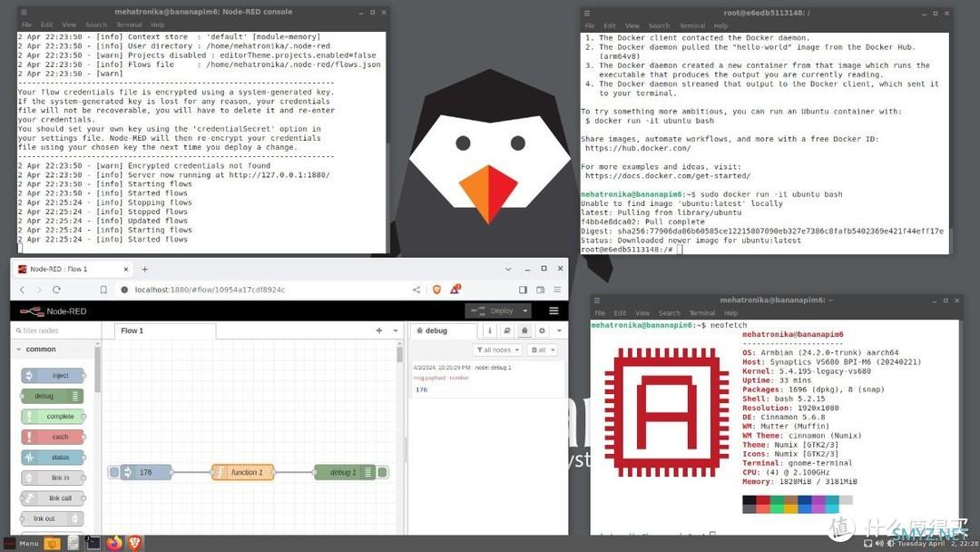The height and width of the screenshot is (552, 980).
Task: Select the link in palette node
Action: coord(54,478)
